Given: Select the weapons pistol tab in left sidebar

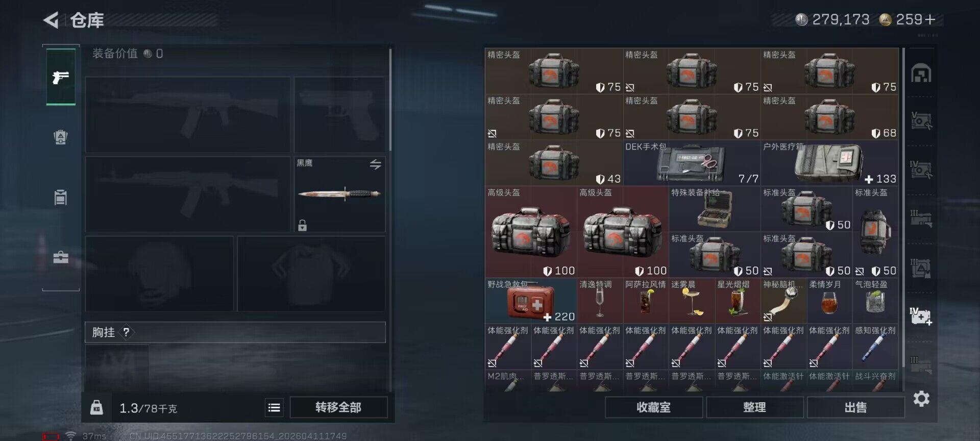Looking at the screenshot, I should click(61, 77).
